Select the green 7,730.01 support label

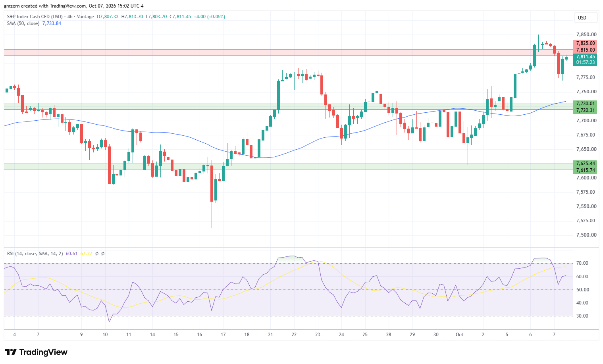[x=585, y=104]
